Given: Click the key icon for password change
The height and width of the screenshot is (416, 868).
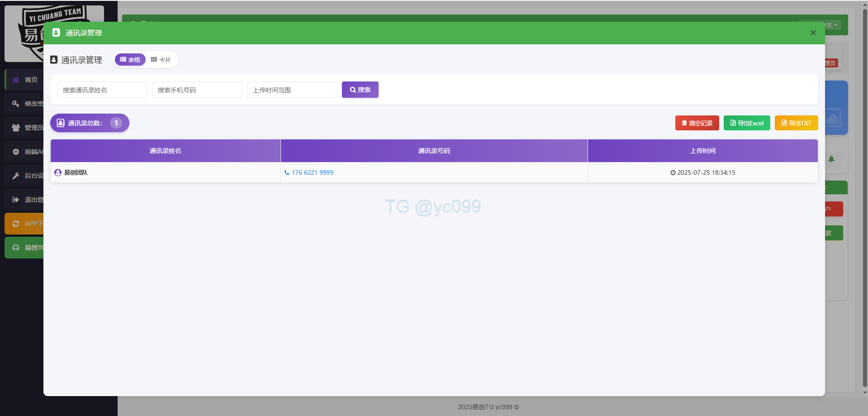Looking at the screenshot, I should (16, 104).
